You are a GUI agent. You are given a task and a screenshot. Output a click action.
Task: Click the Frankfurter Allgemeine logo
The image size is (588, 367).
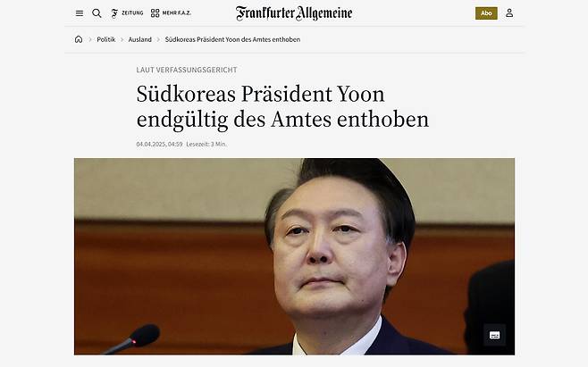pyautogui.click(x=294, y=13)
